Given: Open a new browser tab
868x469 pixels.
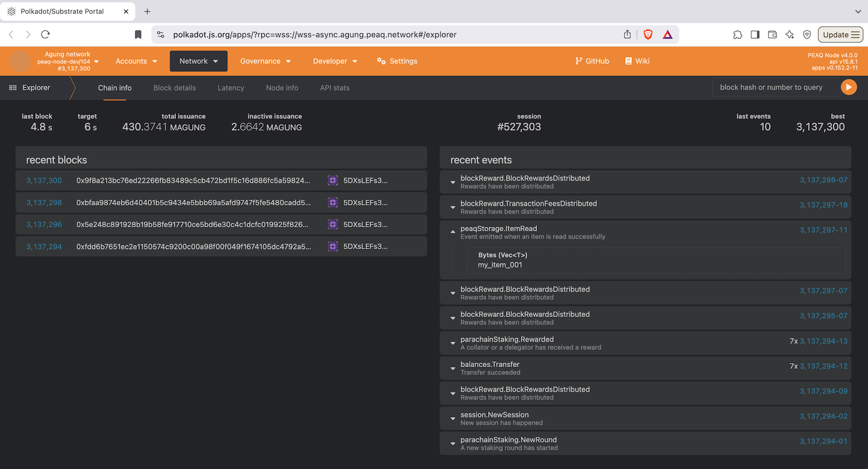Looking at the screenshot, I should coord(147,12).
